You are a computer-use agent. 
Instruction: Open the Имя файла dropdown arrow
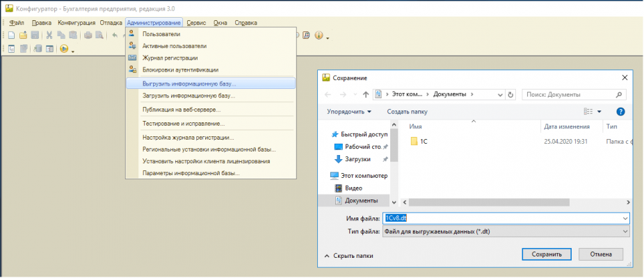(x=625, y=218)
